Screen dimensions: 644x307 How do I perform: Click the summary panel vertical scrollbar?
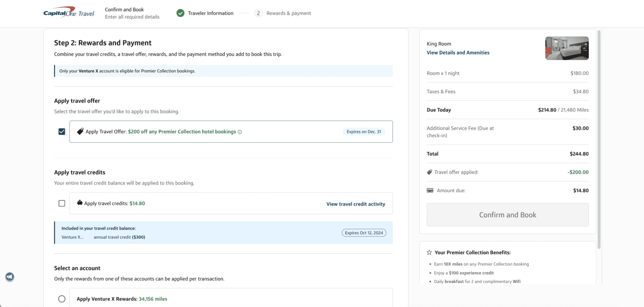[599, 137]
